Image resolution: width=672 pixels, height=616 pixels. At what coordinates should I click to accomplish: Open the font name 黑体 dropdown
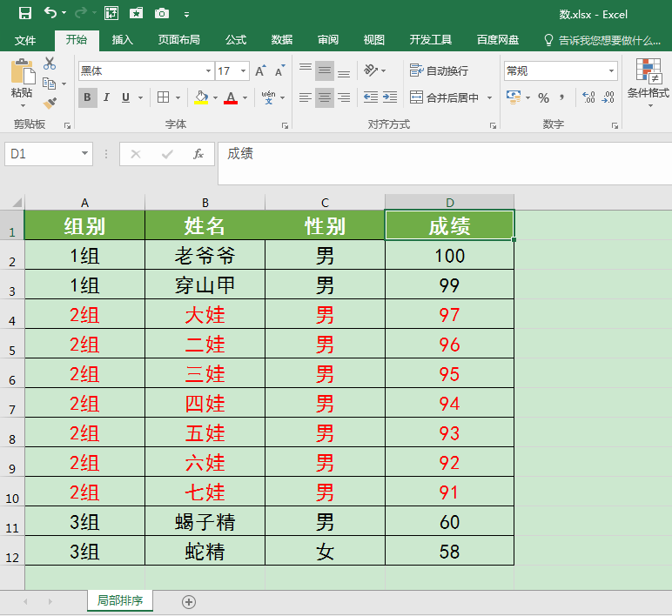pos(208,71)
